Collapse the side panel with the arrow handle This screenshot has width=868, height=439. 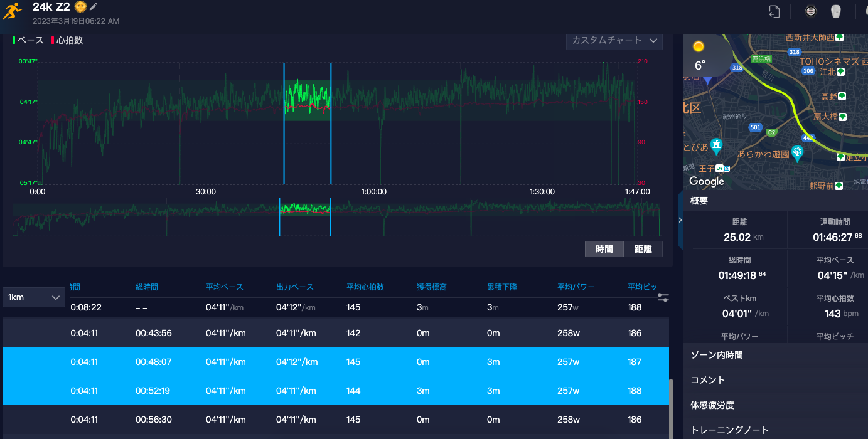click(680, 220)
